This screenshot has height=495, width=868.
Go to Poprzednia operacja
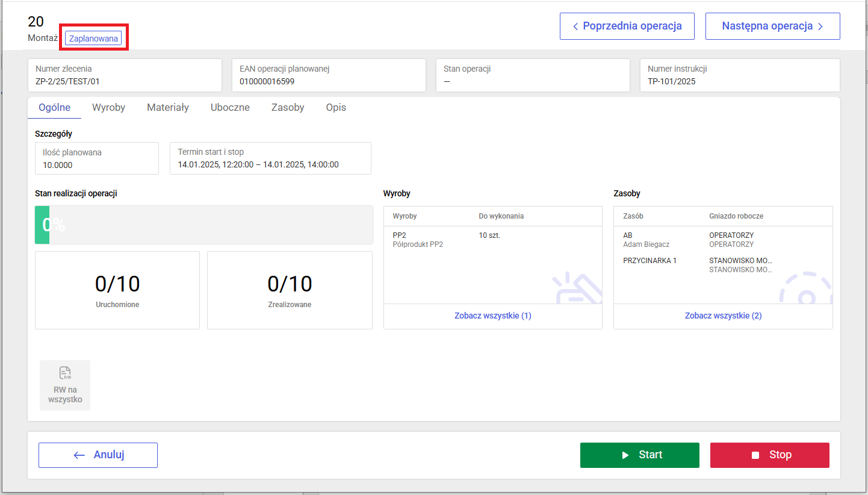pos(627,26)
